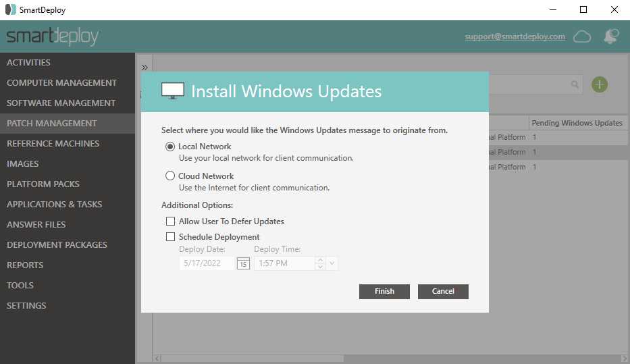Screen dimensions: 630x364
Task: Click the search magnifier icon
Action: [x=575, y=84]
